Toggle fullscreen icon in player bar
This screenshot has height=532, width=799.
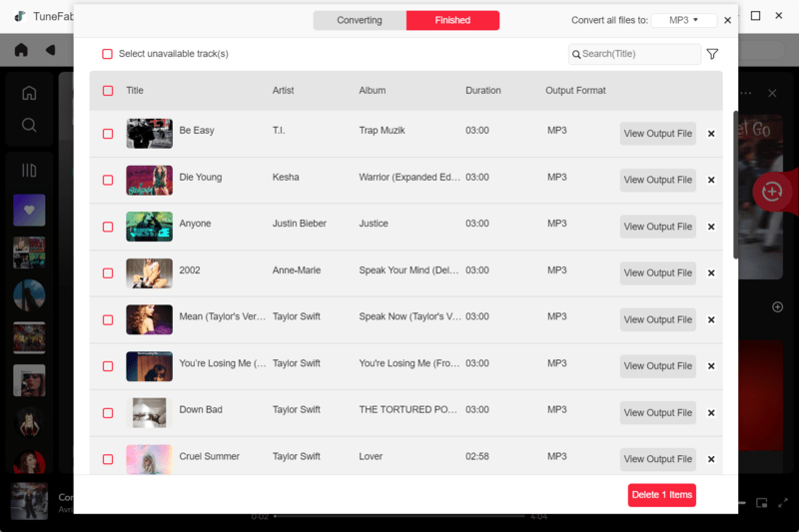(783, 503)
